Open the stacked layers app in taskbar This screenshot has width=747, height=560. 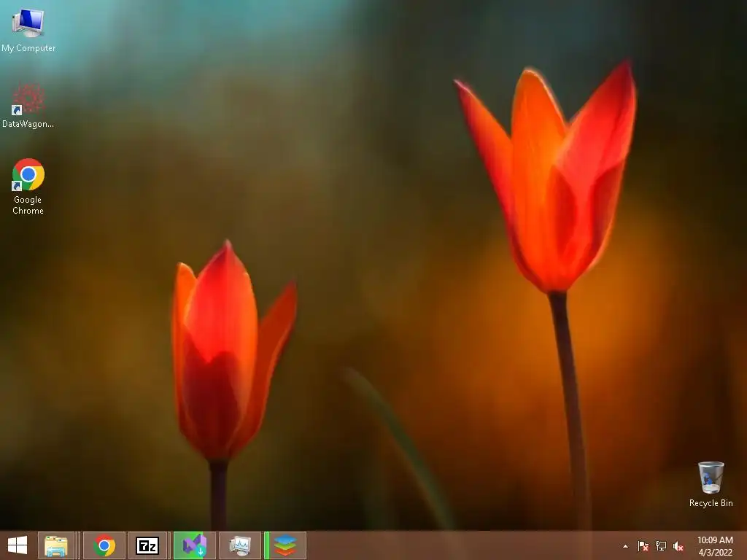click(285, 545)
